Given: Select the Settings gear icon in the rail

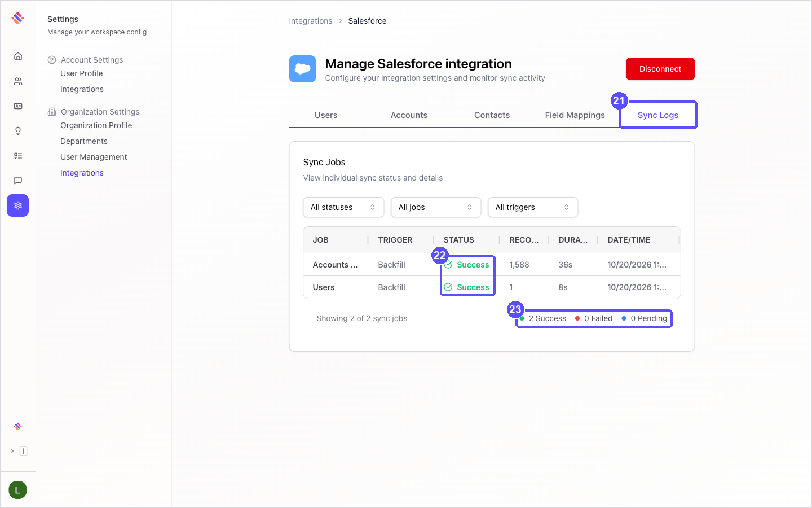Looking at the screenshot, I should 18,205.
